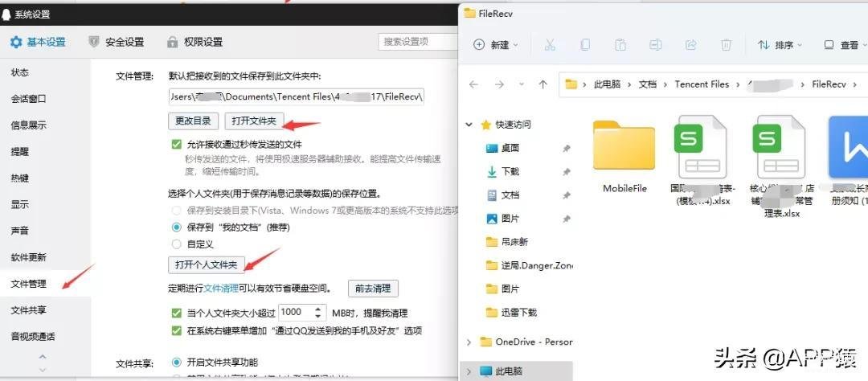The height and width of the screenshot is (381, 868).
Task: Click the Cut scissors icon in Explorer
Action: click(x=550, y=45)
